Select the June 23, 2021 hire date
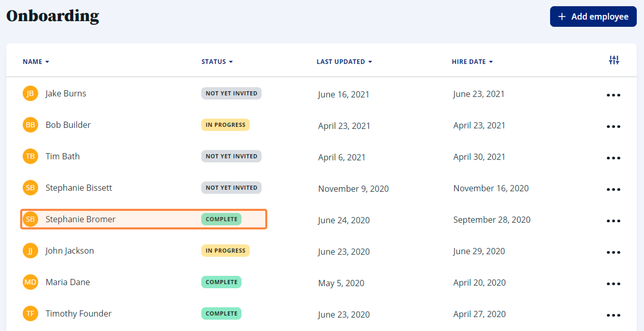 (479, 94)
